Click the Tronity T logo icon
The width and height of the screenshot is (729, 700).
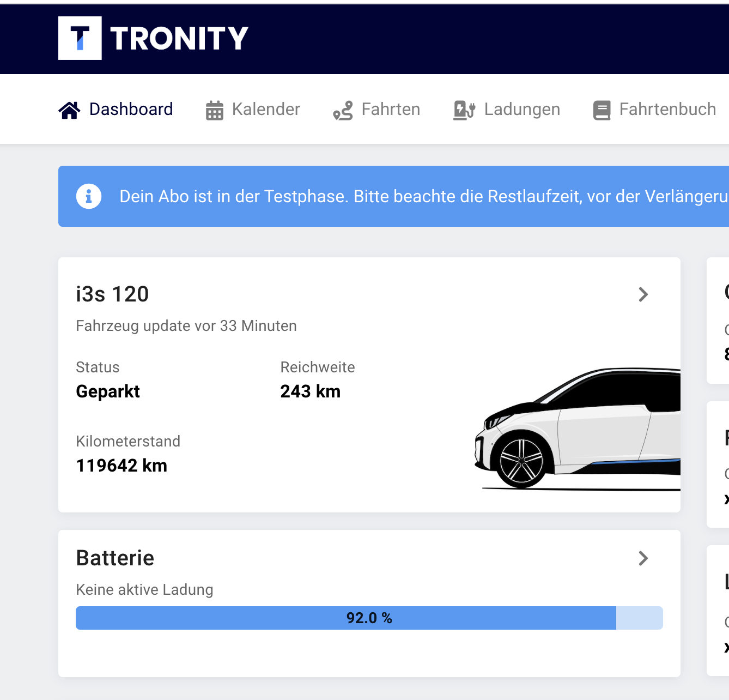pos(80,38)
